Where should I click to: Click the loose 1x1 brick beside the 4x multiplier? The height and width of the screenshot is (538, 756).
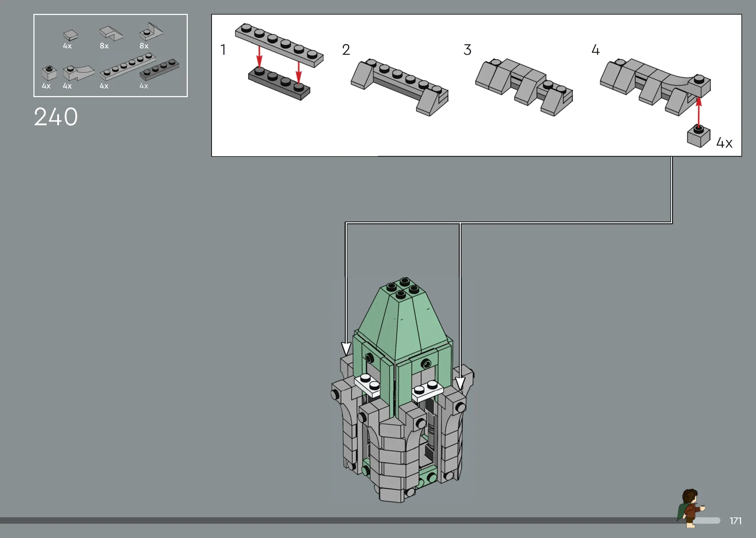coord(698,136)
